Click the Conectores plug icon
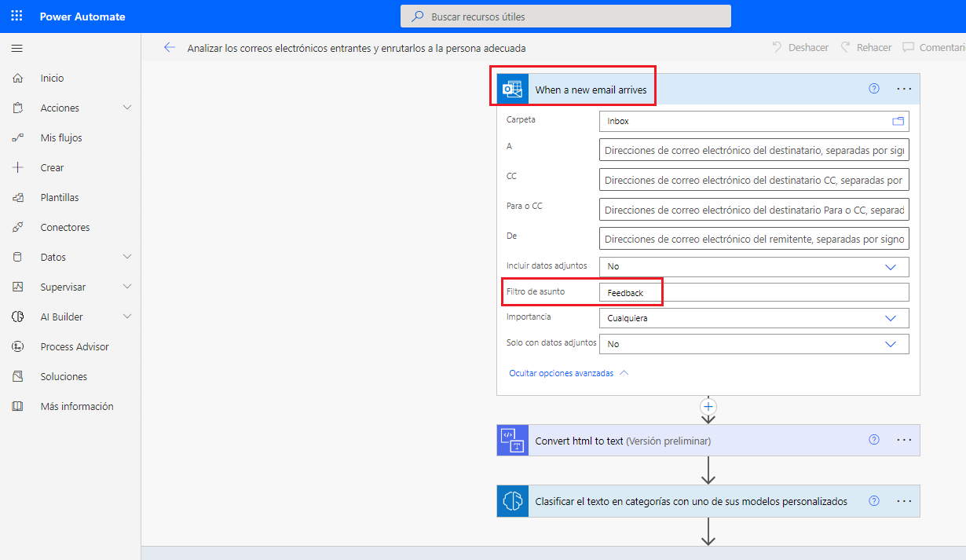Image resolution: width=966 pixels, height=560 pixels. coord(18,228)
